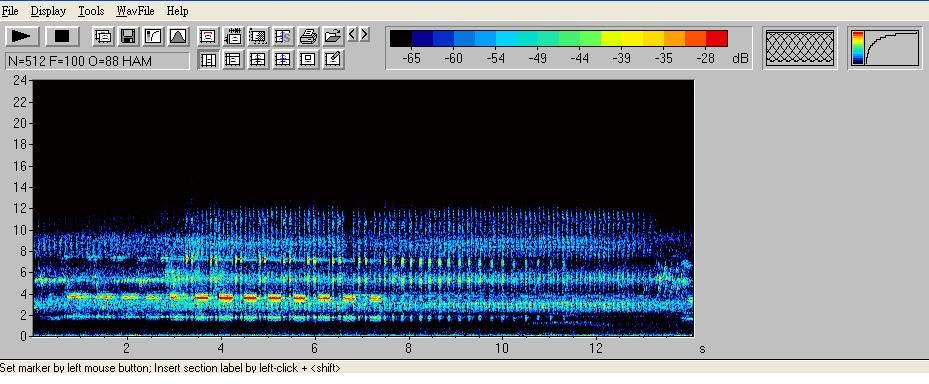Click the bell-curve window function icon
This screenshot has width=929, height=384.
coord(178,36)
